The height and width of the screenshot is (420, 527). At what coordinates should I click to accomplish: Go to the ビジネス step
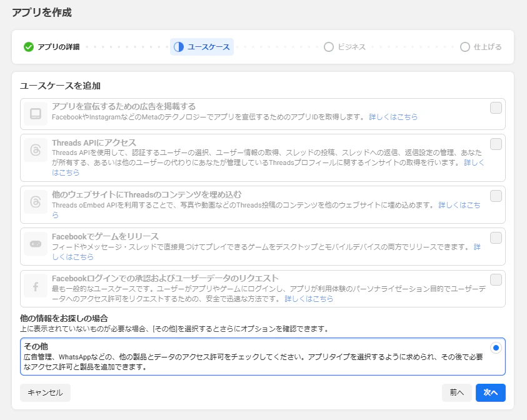tap(344, 47)
